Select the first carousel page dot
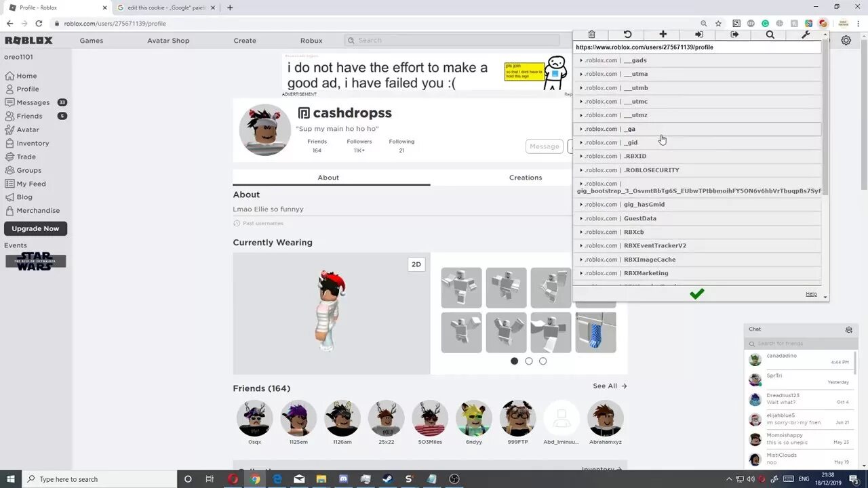 click(514, 361)
